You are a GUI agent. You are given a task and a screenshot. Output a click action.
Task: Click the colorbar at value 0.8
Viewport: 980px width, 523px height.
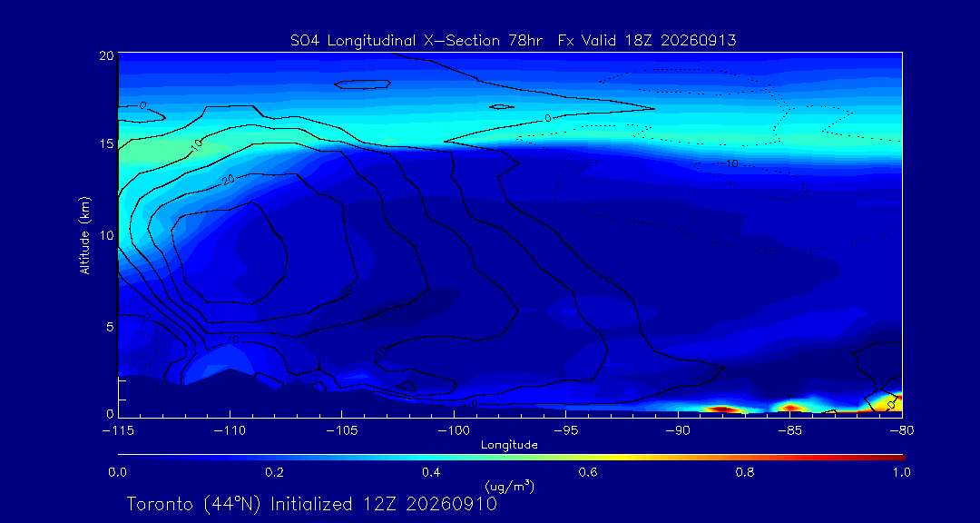coord(748,458)
